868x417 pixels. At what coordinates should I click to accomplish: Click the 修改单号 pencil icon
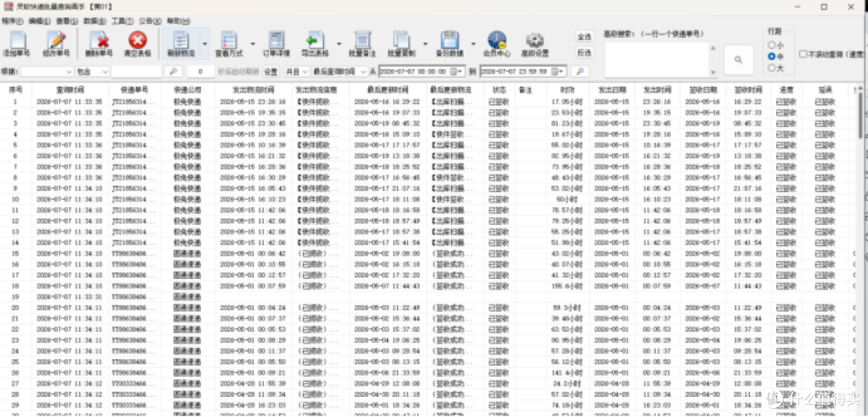click(x=56, y=43)
